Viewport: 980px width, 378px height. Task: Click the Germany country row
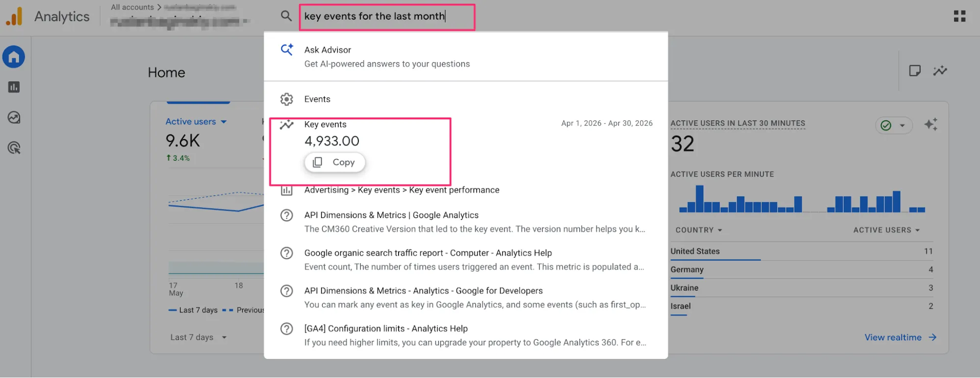(x=802, y=270)
